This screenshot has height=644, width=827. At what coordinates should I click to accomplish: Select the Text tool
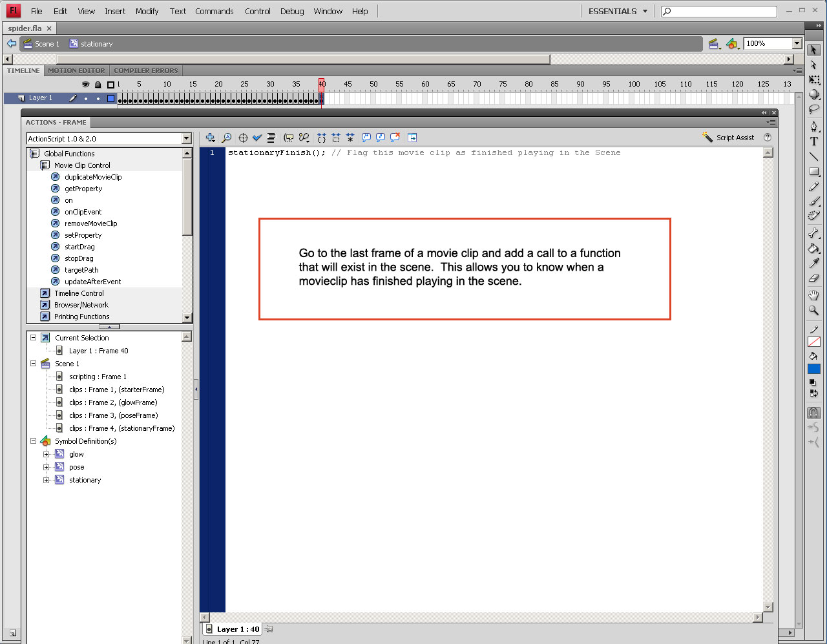point(813,141)
